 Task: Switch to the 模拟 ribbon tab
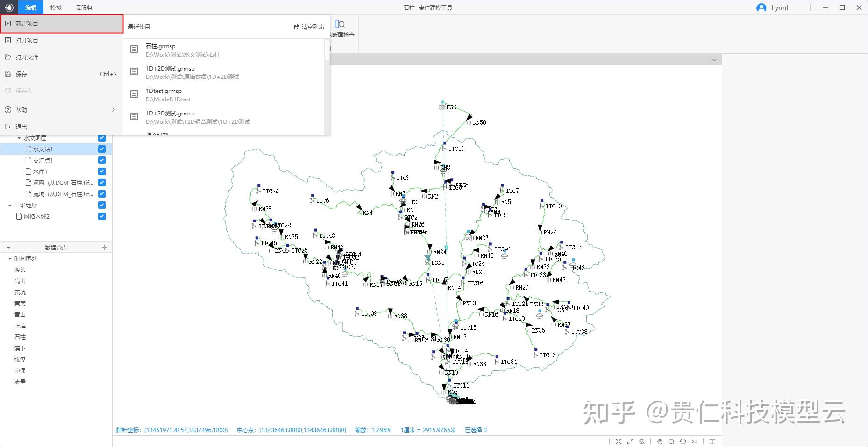tap(56, 7)
